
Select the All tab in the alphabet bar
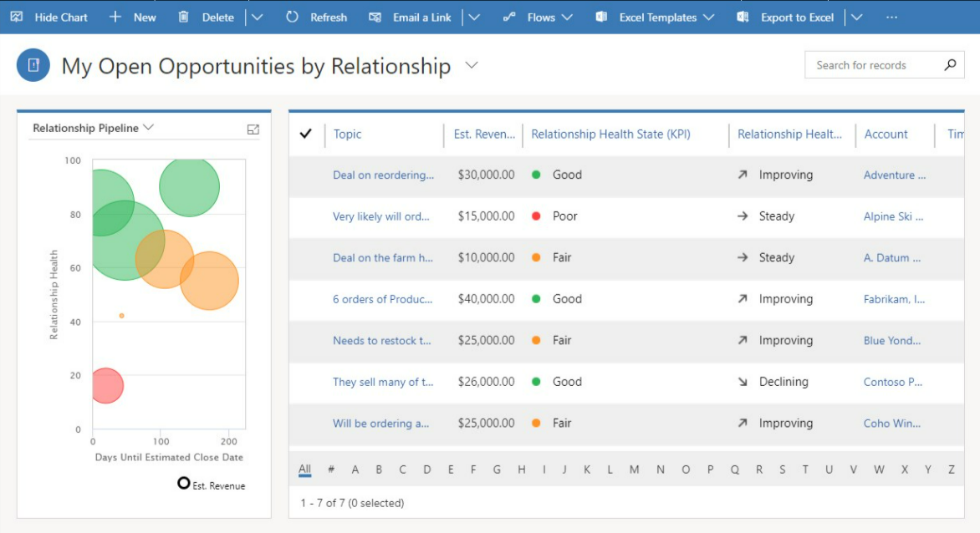(x=304, y=470)
